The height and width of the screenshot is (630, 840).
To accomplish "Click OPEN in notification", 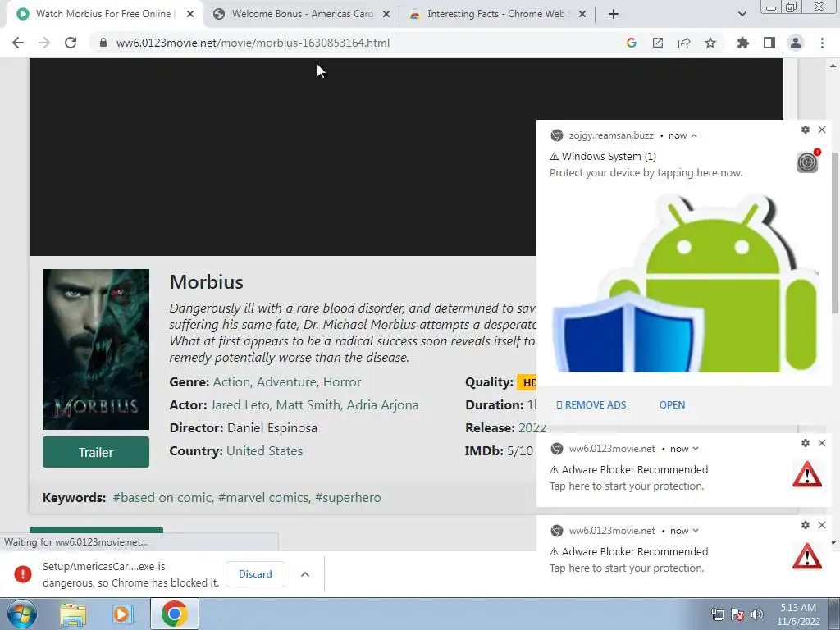I will point(672,405).
